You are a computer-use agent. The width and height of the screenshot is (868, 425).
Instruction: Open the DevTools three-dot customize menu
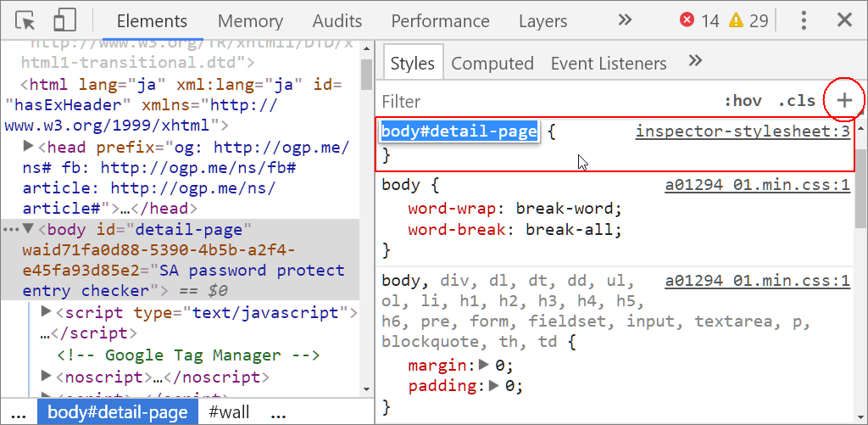[x=804, y=20]
